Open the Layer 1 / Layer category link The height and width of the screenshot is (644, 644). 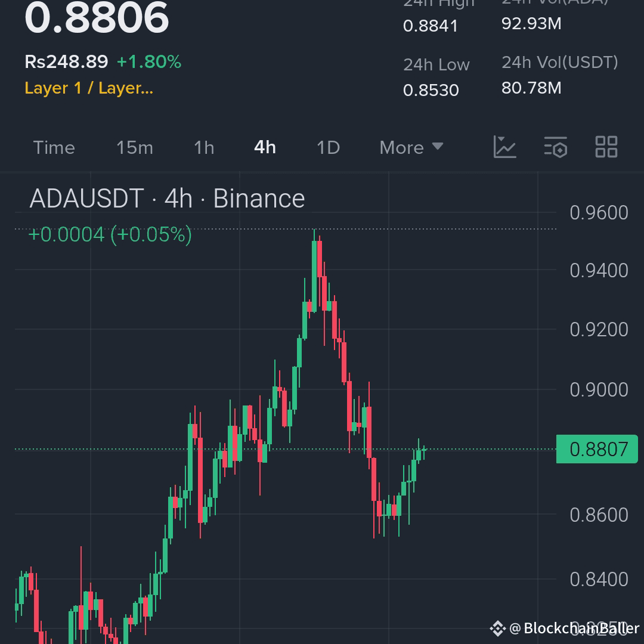[x=89, y=88]
